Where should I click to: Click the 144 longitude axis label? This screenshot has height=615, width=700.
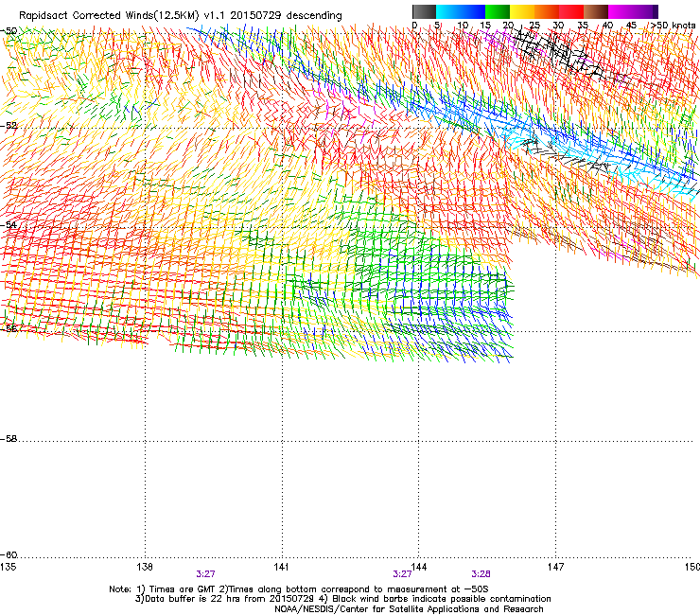419,567
